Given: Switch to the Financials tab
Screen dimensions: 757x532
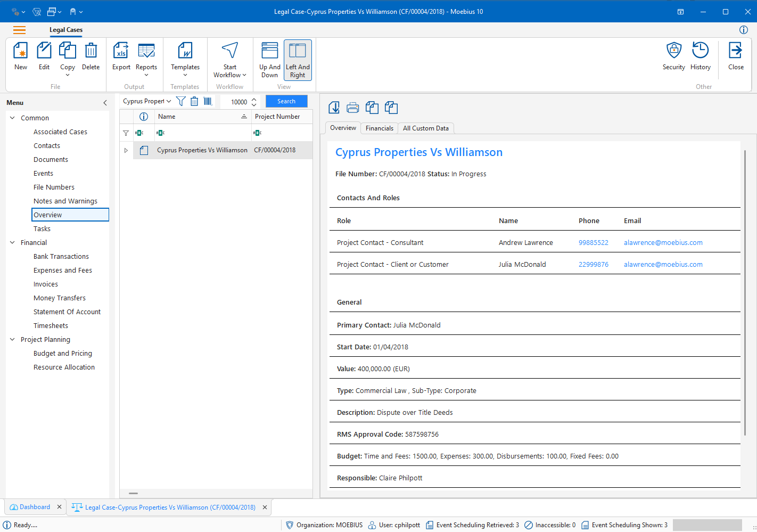Looking at the screenshot, I should (x=379, y=128).
